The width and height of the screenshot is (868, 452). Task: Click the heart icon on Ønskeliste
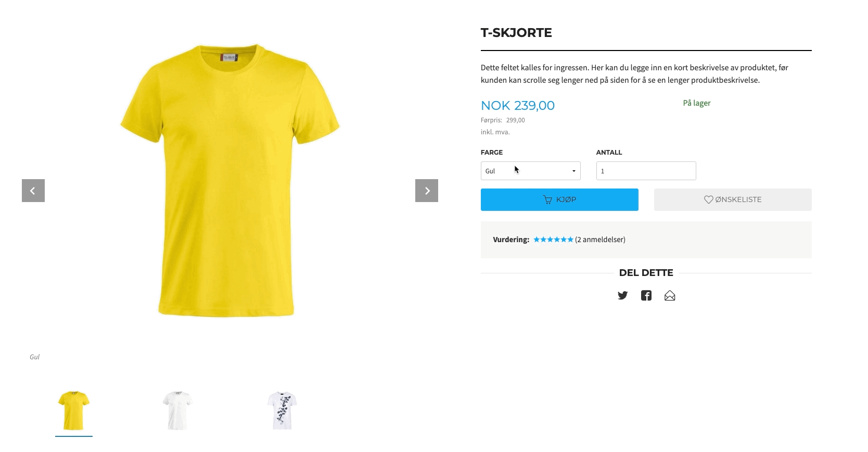click(x=708, y=199)
